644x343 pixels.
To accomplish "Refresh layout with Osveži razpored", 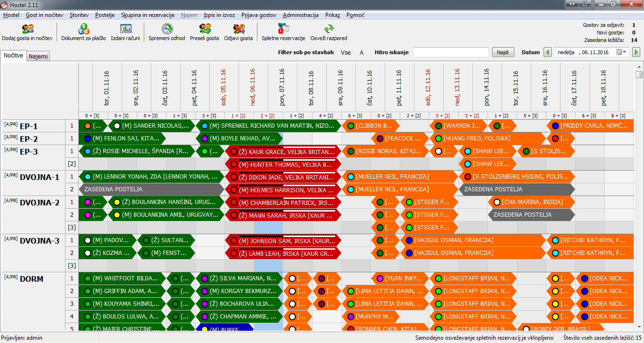I will [329, 29].
